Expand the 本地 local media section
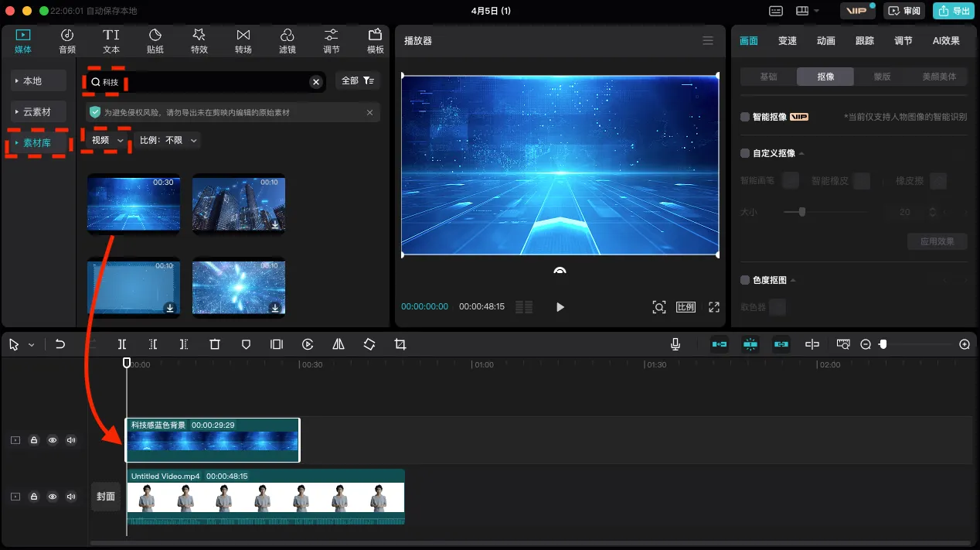Viewport: 980px width, 550px height. 39,80
